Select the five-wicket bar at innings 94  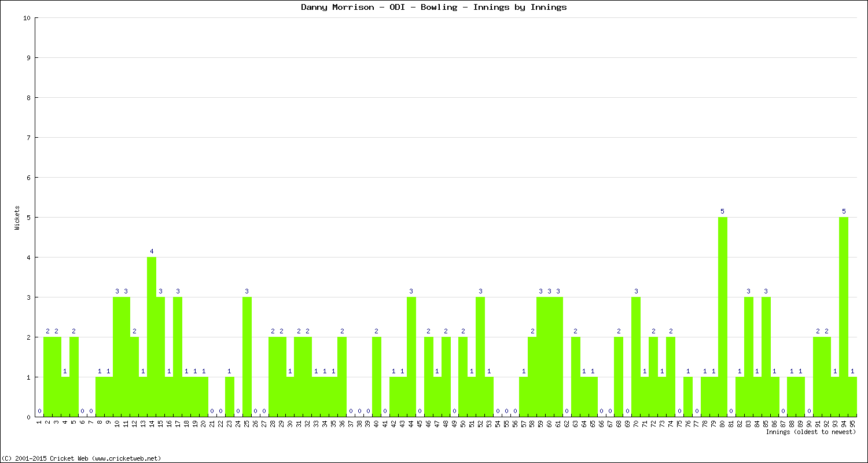pos(844,317)
